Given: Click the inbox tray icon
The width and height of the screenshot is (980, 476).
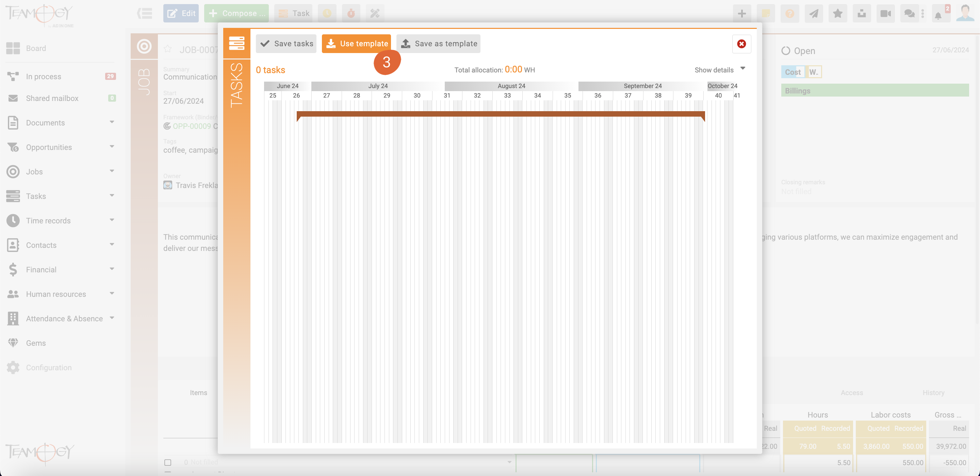Looking at the screenshot, I should click(861, 14).
